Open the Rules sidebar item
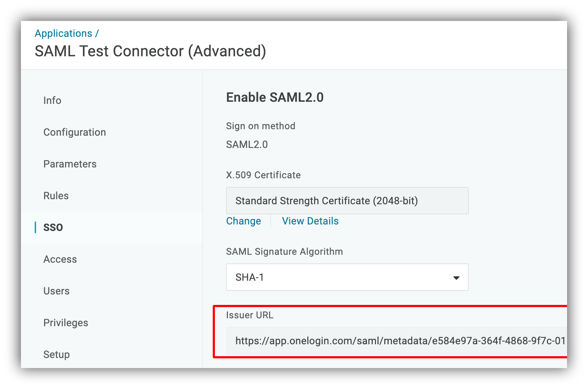 [x=56, y=196]
